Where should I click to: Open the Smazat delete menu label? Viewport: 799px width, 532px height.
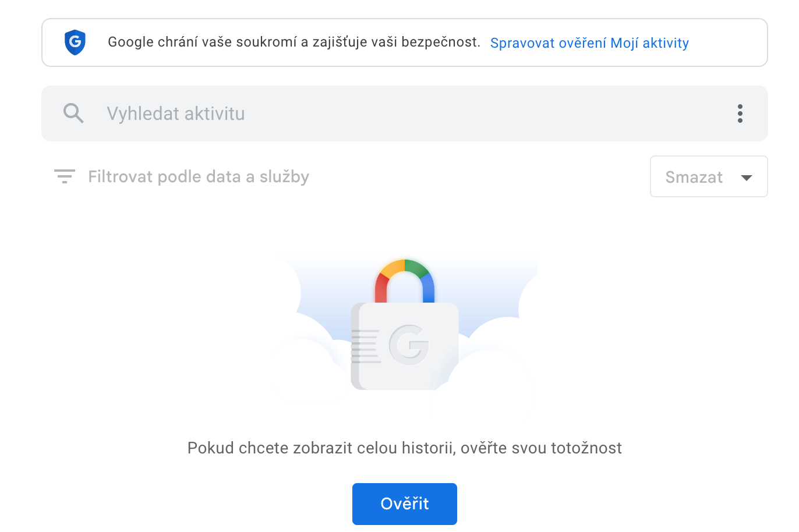[x=694, y=177]
